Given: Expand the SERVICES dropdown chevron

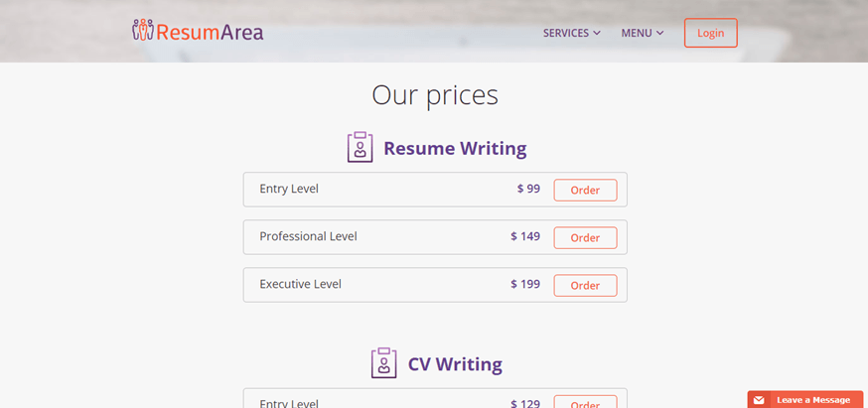Looking at the screenshot, I should [597, 33].
